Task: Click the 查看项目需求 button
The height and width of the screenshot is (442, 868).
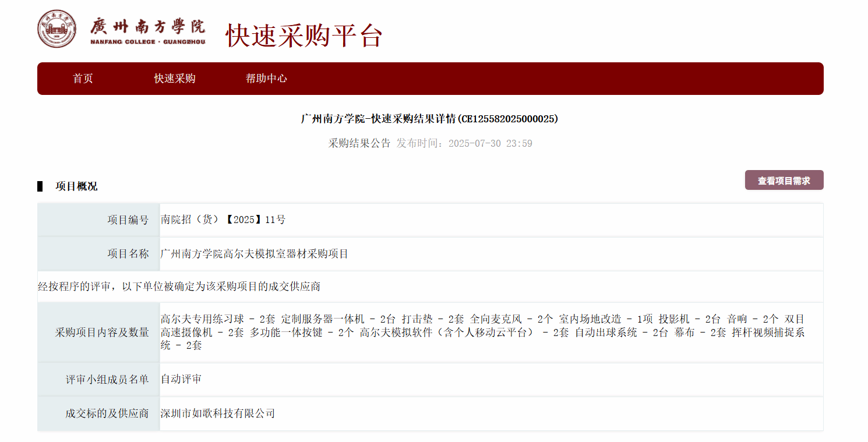Action: click(x=784, y=181)
